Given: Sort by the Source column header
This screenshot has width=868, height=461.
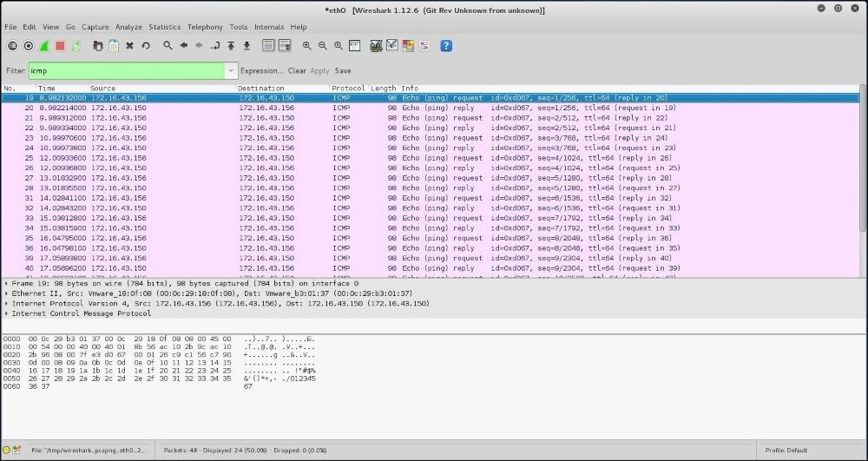Looking at the screenshot, I should [162, 89].
